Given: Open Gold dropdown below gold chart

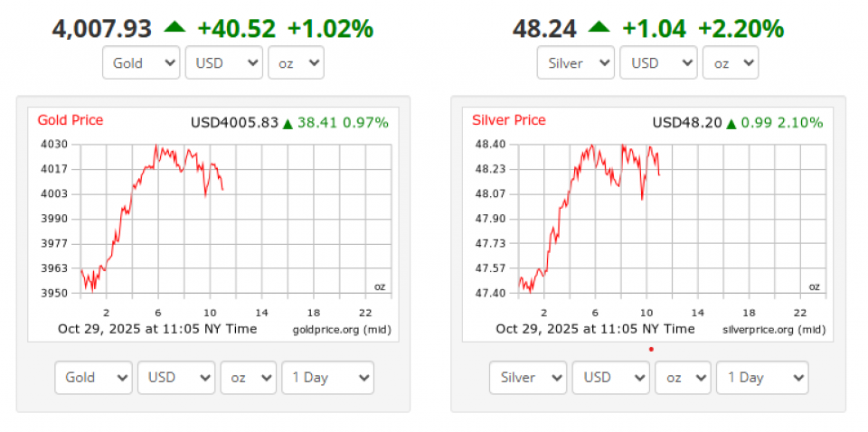Looking at the screenshot, I should (x=93, y=378).
